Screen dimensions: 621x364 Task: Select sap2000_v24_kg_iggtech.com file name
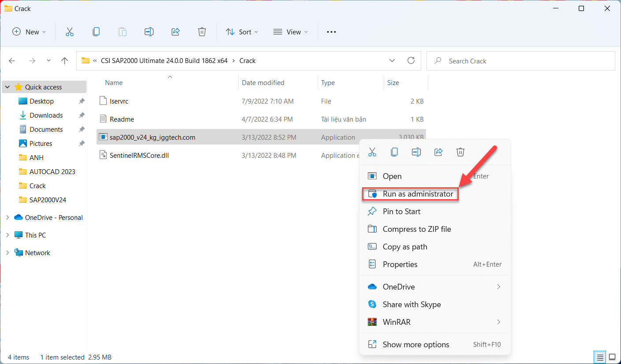coord(153,137)
